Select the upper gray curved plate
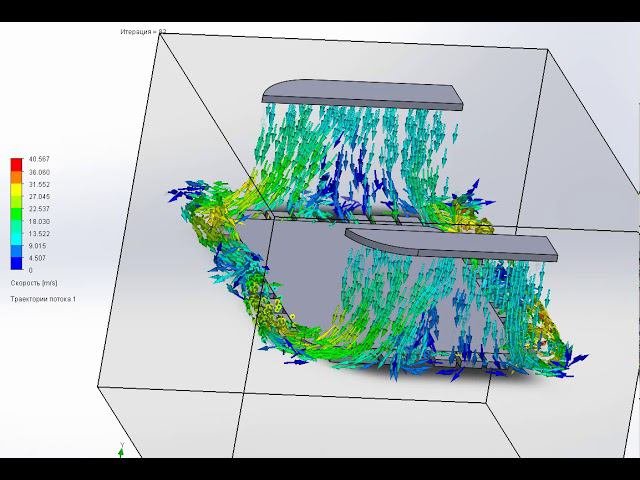Image resolution: width=640 pixels, height=480 pixels. pyautogui.click(x=362, y=95)
